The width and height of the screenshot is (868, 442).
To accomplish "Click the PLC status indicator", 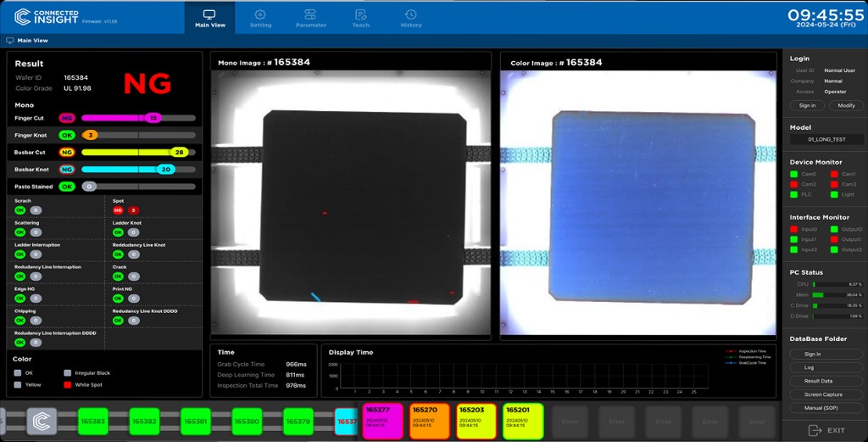I will [793, 194].
